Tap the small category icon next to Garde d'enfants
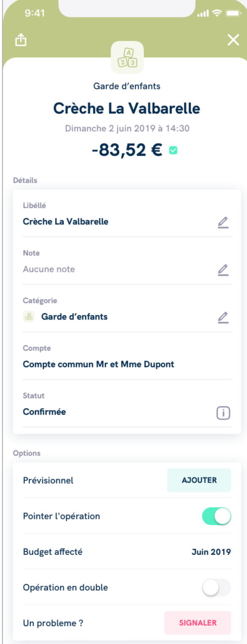The width and height of the screenshot is (247, 644). click(x=29, y=317)
